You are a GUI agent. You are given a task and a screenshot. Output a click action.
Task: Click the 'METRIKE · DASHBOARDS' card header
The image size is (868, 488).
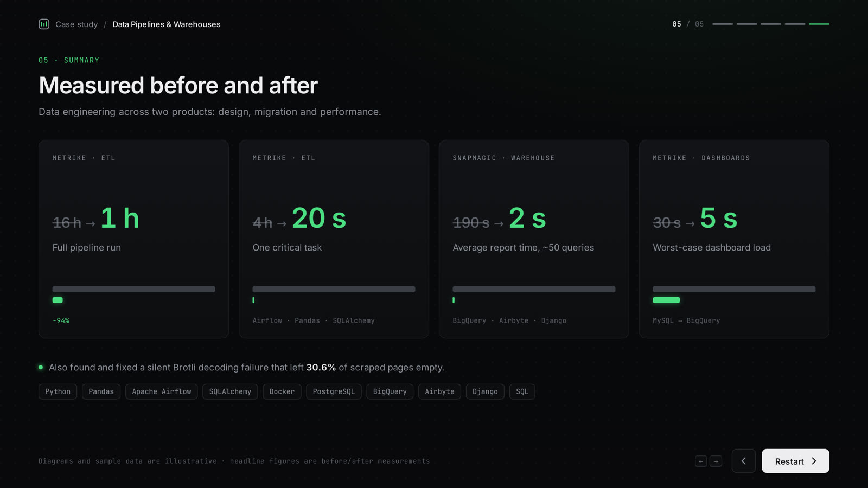[x=701, y=158]
